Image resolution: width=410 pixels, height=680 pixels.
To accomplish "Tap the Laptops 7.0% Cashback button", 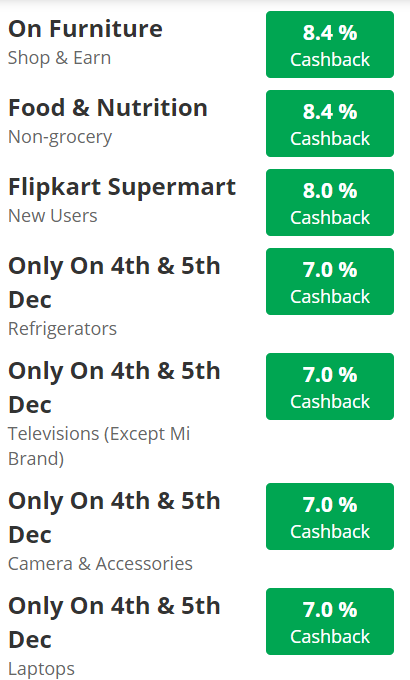I will [330, 621].
